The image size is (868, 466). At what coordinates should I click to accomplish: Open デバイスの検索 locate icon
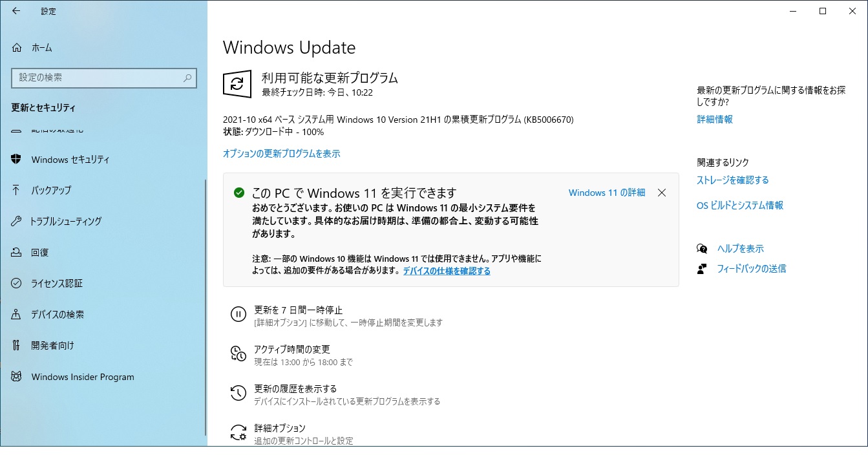point(17,314)
